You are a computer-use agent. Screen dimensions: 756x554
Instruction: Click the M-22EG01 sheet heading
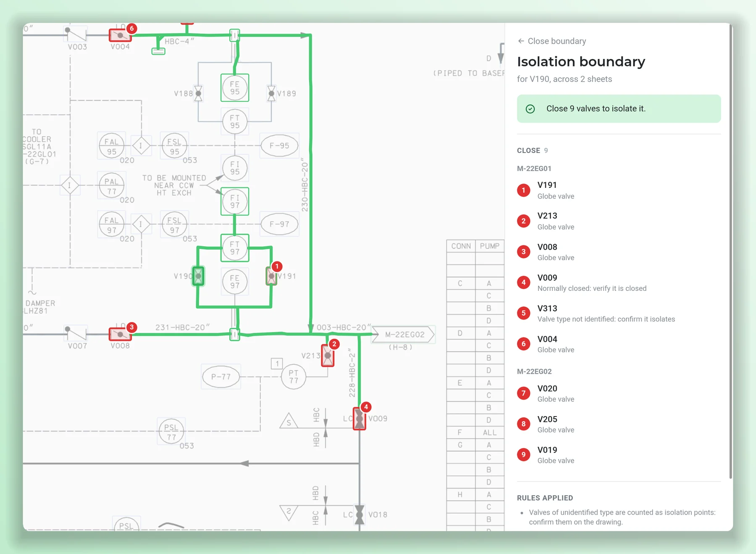[534, 169]
